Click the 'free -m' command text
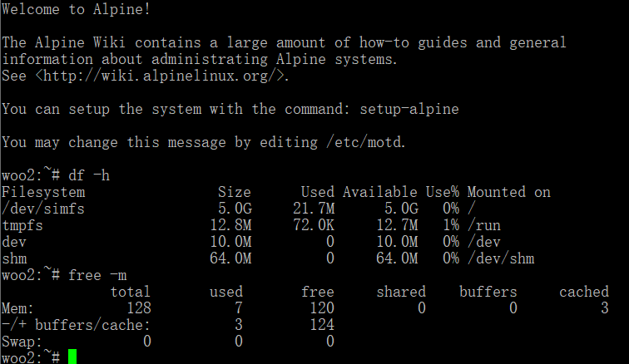This screenshot has width=629, height=364. [x=97, y=275]
